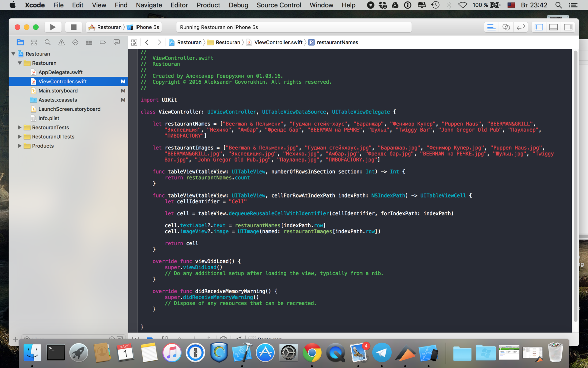
Task: Open Time Machine menu bar icon
Action: 435,5
